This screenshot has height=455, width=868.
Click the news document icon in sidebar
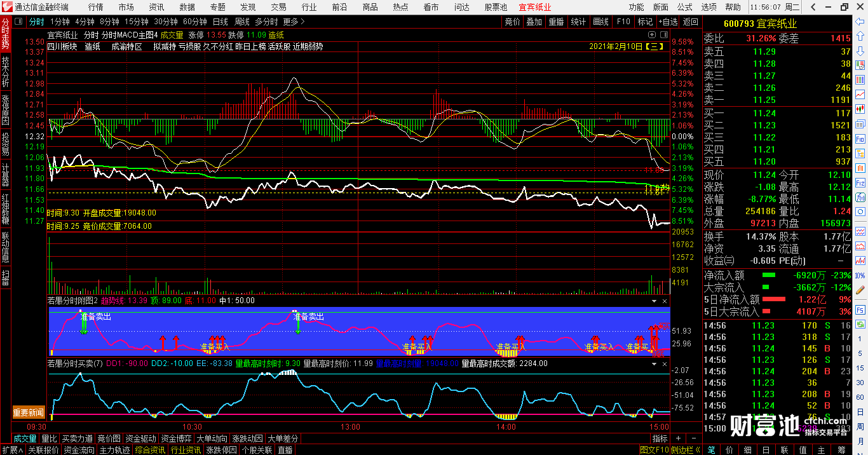860,123
